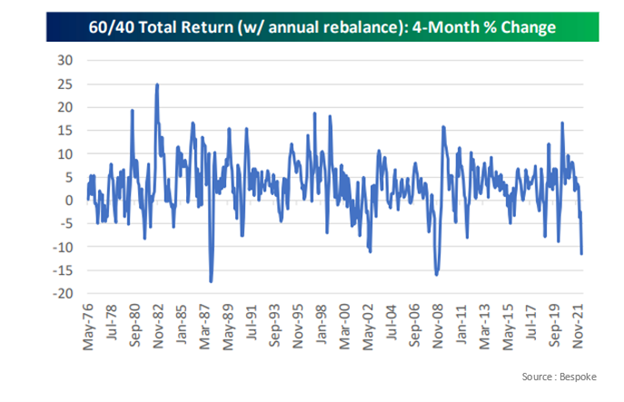
Task: Click the final data point after Nov-21
Action: coord(582,254)
